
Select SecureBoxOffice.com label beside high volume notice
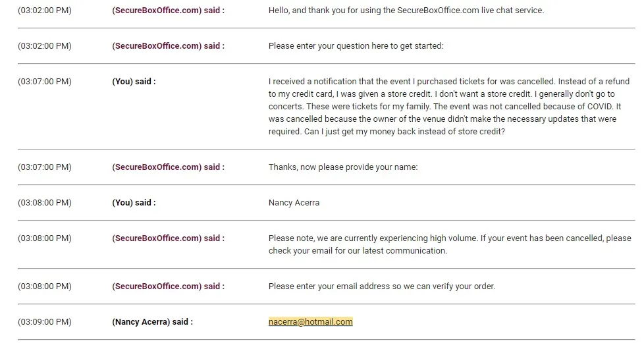(168, 238)
